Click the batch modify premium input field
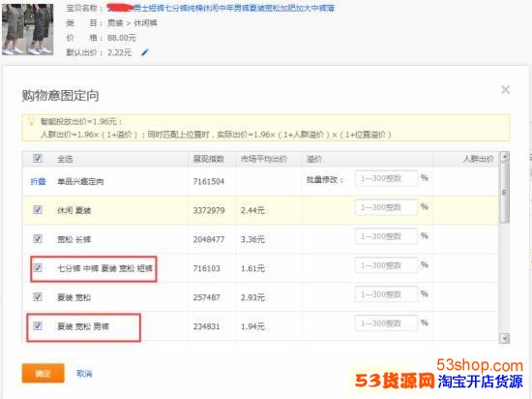The height and width of the screenshot is (399, 532). pos(386,178)
